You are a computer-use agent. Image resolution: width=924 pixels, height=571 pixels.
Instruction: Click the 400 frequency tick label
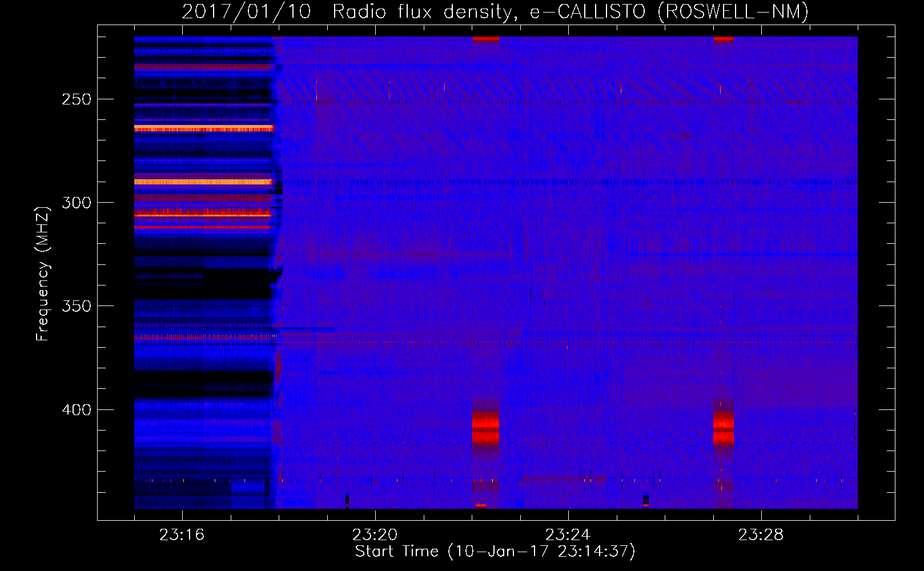point(77,410)
